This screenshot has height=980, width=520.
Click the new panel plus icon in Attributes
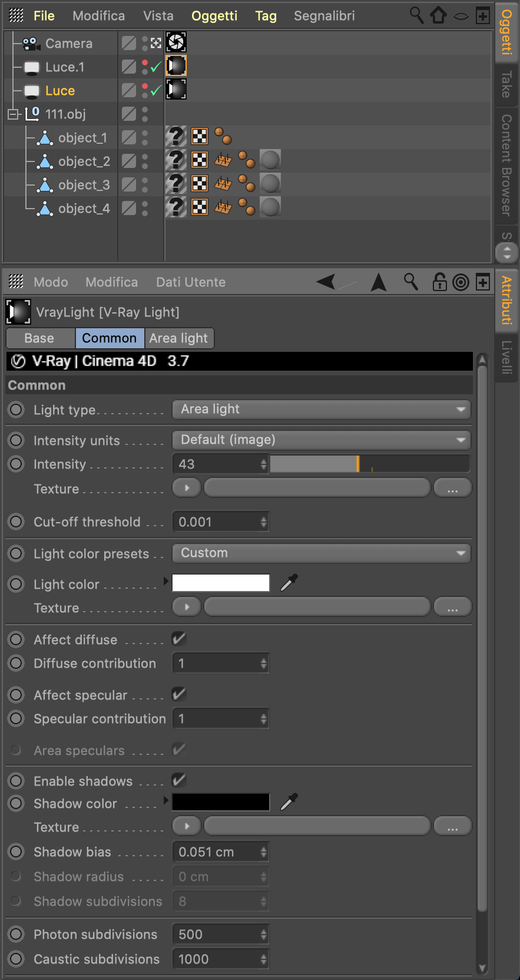click(483, 282)
